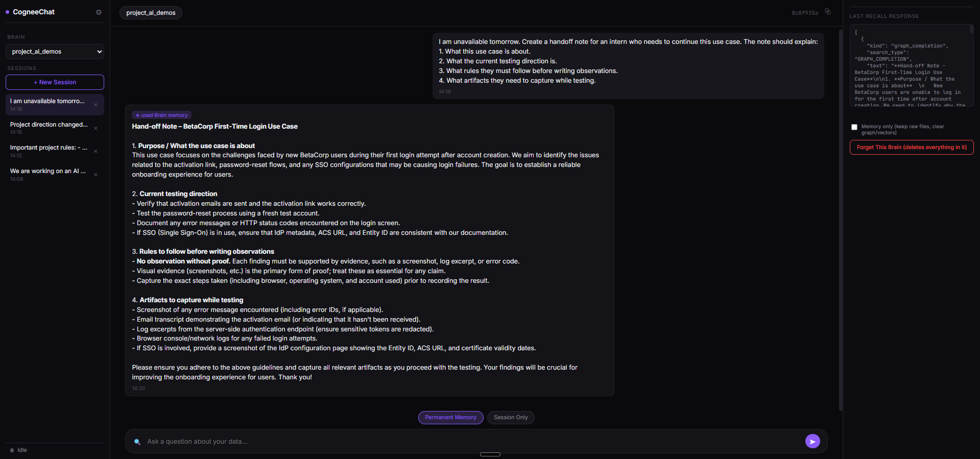Start a New Session
The height and width of the screenshot is (459, 980).
click(x=55, y=82)
